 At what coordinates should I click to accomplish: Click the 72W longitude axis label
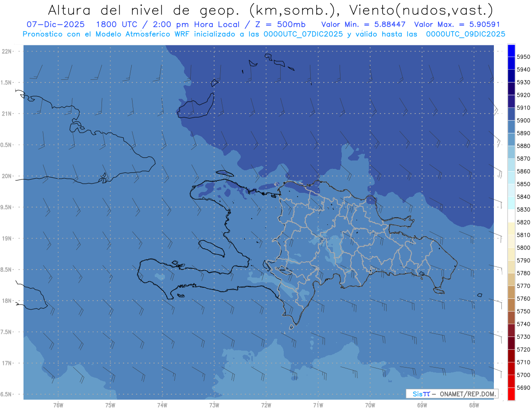click(266, 405)
